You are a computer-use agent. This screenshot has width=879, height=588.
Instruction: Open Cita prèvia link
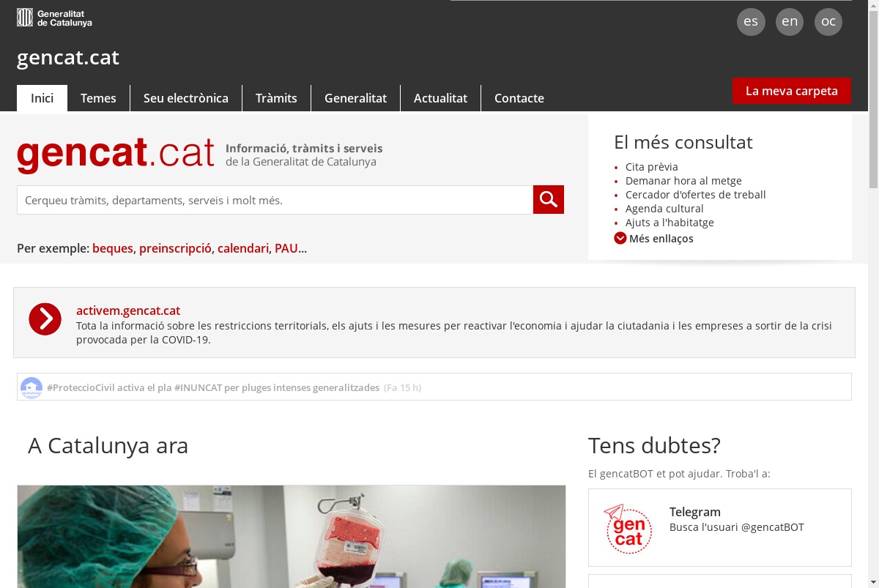click(652, 167)
